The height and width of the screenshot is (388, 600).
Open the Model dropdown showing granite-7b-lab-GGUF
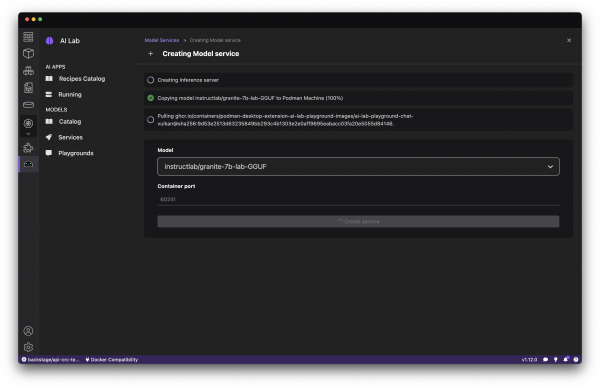(358, 166)
